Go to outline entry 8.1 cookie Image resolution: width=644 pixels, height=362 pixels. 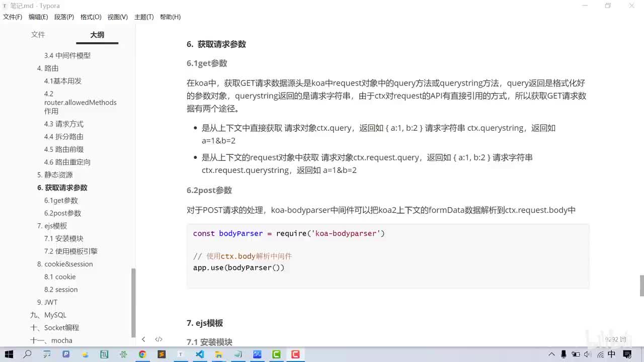pos(60,277)
